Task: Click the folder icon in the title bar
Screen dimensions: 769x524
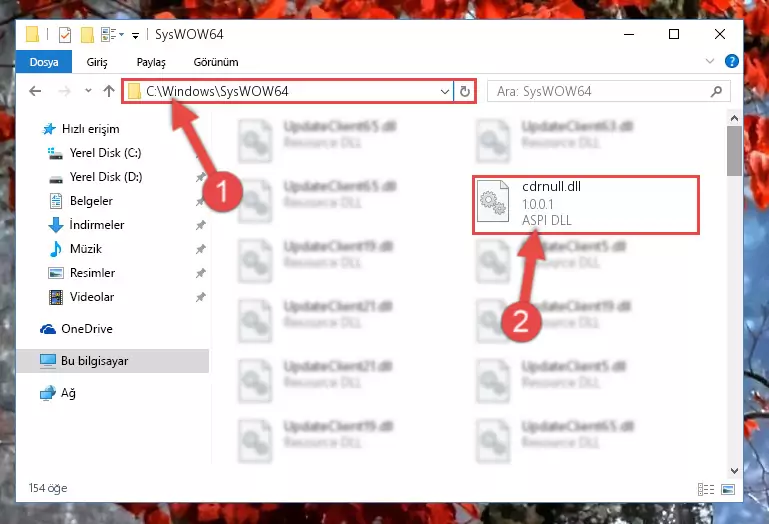Action: coord(32,34)
